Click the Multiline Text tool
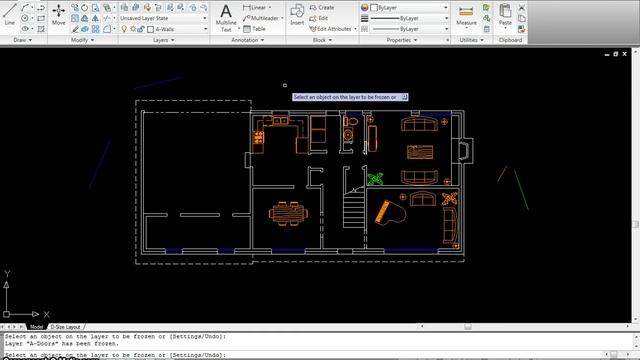Screen dimensions: 640x360 226,18
